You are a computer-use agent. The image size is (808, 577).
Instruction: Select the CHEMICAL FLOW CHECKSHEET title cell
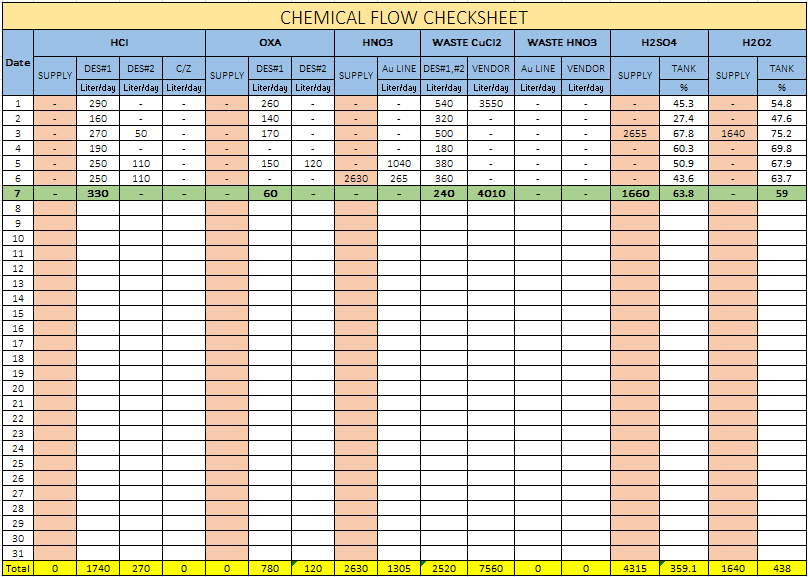(404, 18)
